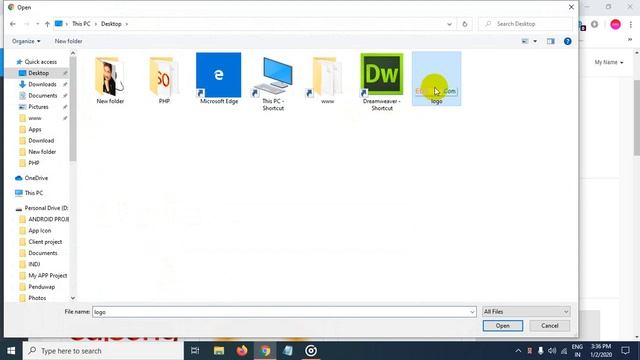Select Quick access in navigation pane
The width and height of the screenshot is (640, 360).
40,62
